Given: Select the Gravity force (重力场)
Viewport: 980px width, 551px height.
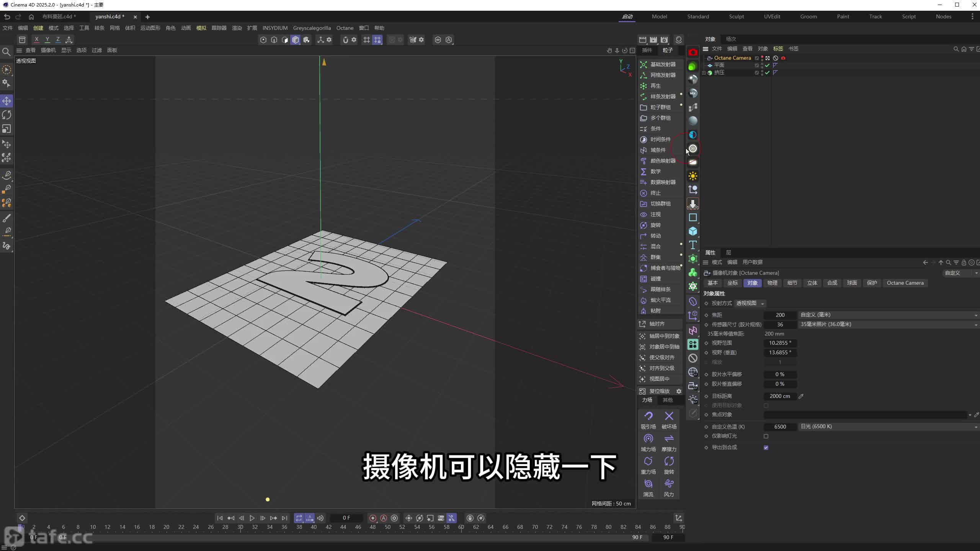Looking at the screenshot, I should [648, 465].
